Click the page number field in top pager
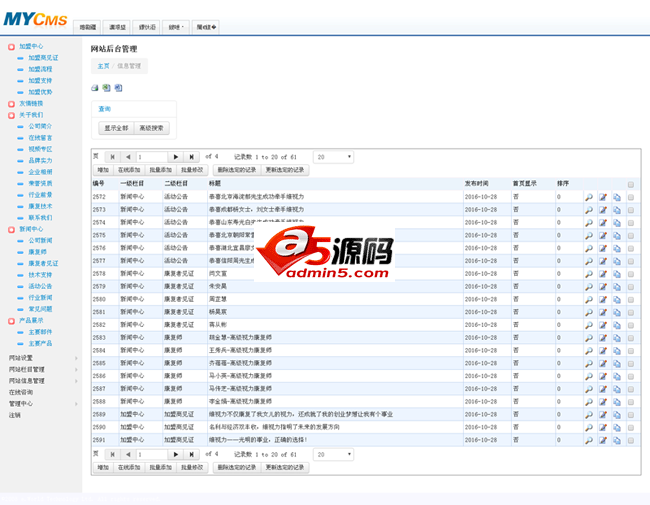This screenshot has width=650, height=505. [152, 157]
